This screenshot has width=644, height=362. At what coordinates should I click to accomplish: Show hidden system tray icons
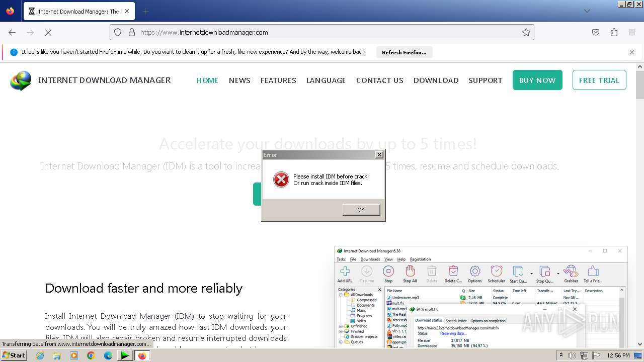tap(561, 355)
